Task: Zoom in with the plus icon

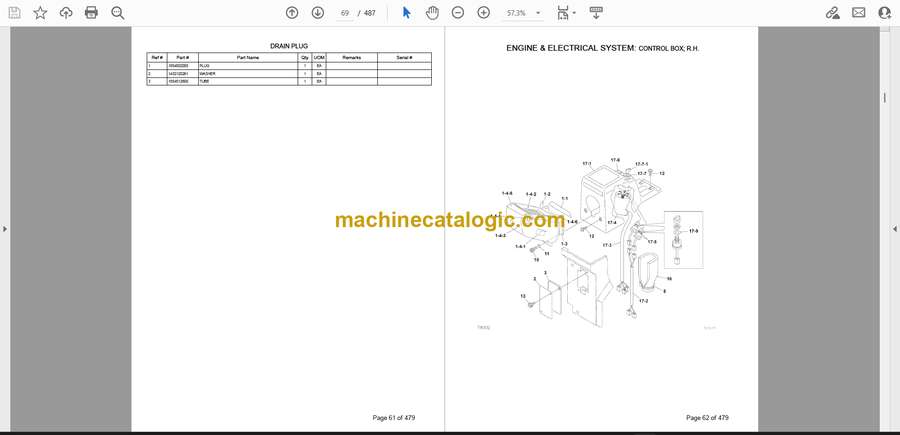Action: [x=484, y=13]
